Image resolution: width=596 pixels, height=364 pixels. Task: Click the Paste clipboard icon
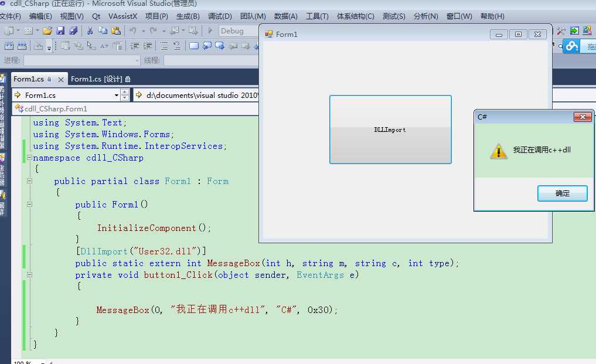click(x=116, y=31)
